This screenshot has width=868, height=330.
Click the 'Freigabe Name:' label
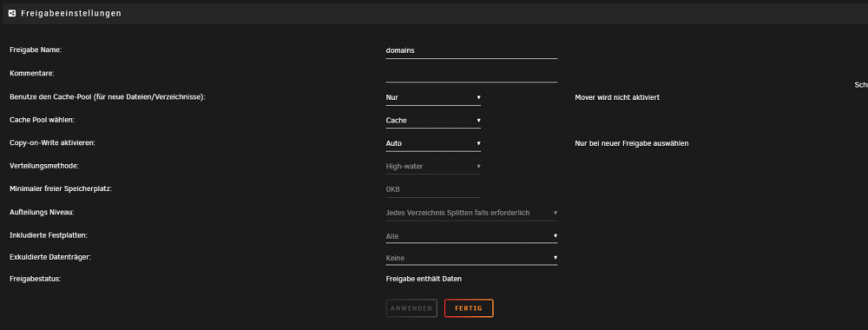36,49
